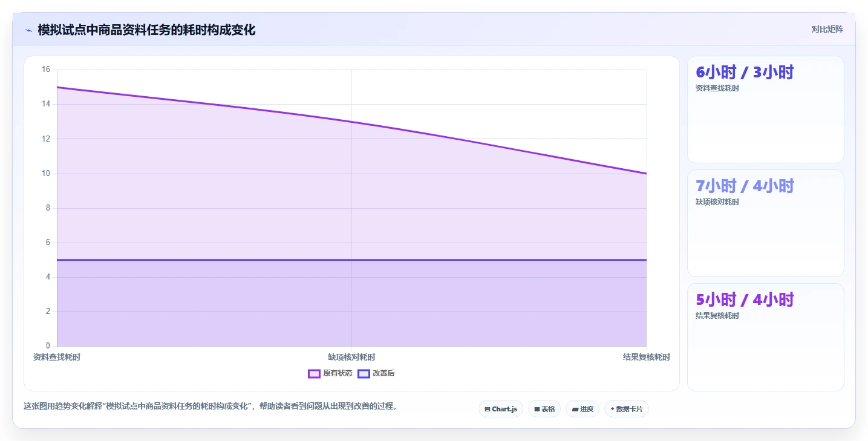The width and height of the screenshot is (868, 441).
Task: Click the 对比矩阵 label in header
Action: pyautogui.click(x=827, y=29)
